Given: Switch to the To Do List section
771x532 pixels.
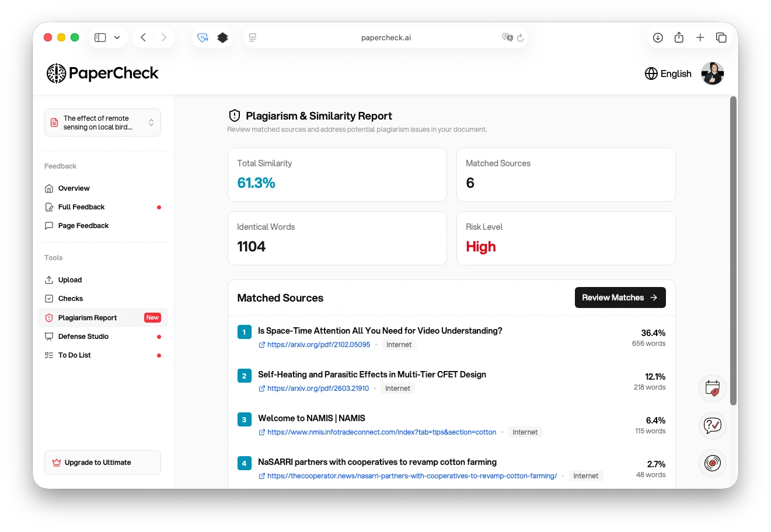Looking at the screenshot, I should 74,355.
